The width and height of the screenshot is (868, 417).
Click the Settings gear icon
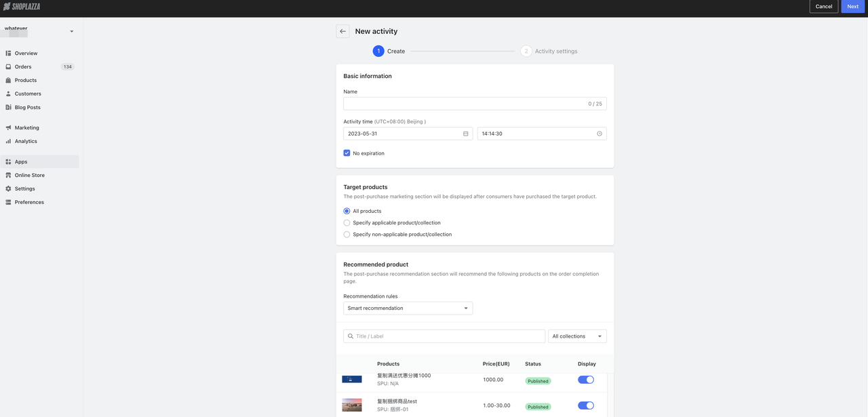(x=8, y=188)
